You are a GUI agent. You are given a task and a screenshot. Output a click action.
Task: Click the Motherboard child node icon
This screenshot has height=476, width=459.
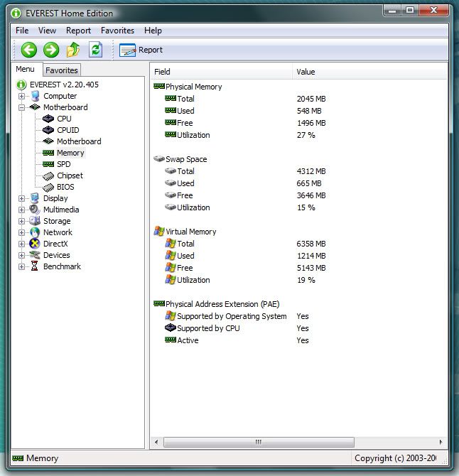click(x=48, y=141)
